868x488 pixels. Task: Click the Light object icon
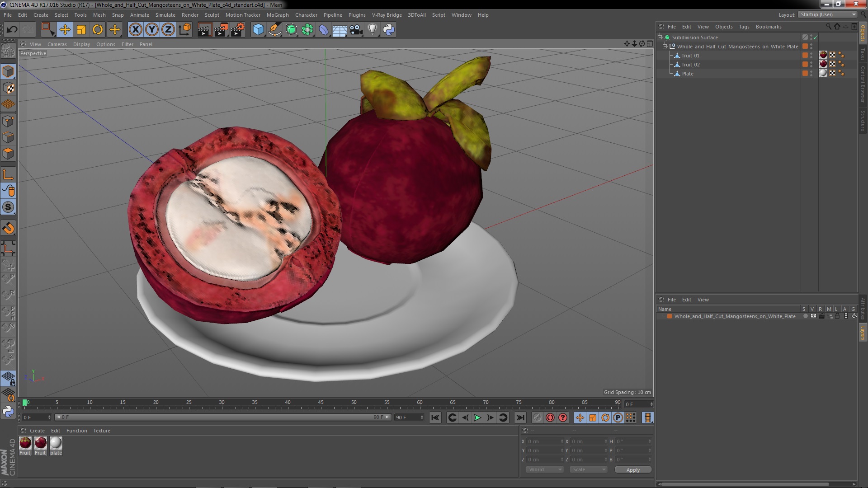tap(372, 30)
